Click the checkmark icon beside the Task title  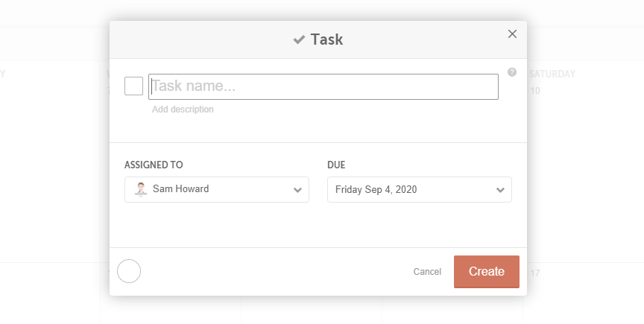[299, 39]
